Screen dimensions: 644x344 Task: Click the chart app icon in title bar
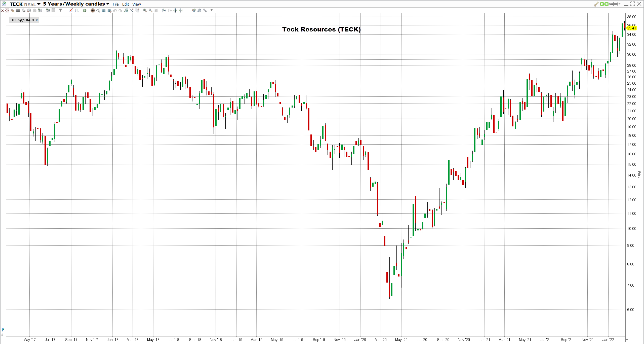(x=4, y=4)
